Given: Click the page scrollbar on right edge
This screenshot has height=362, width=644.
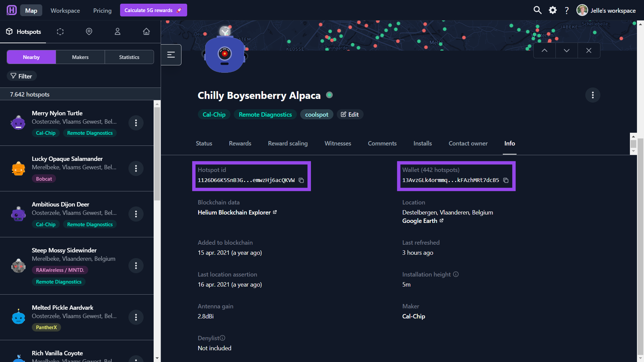Looking at the screenshot, I should [640, 246].
